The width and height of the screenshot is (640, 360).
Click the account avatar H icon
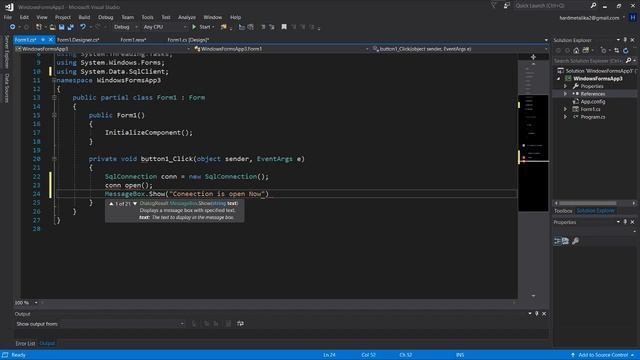(633, 18)
